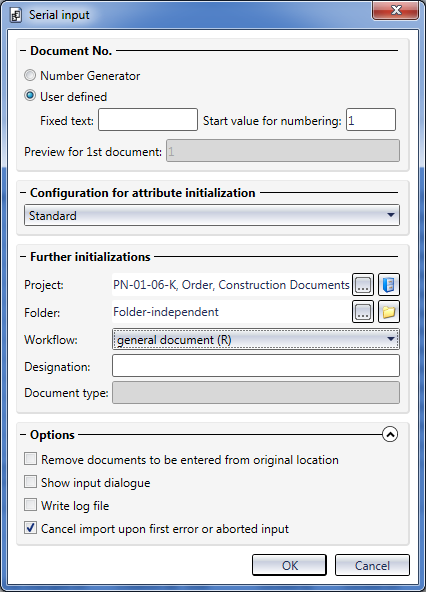
Task: Click the yellow folder icon beside Folder
Action: point(389,312)
